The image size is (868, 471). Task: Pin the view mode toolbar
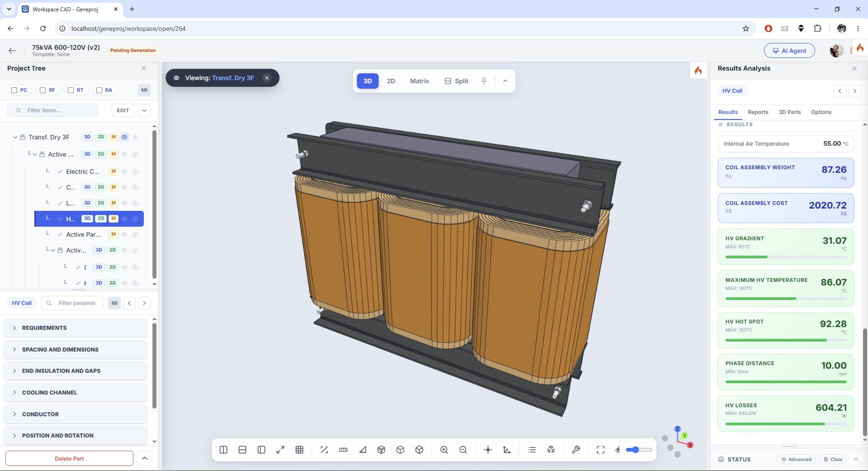point(484,81)
